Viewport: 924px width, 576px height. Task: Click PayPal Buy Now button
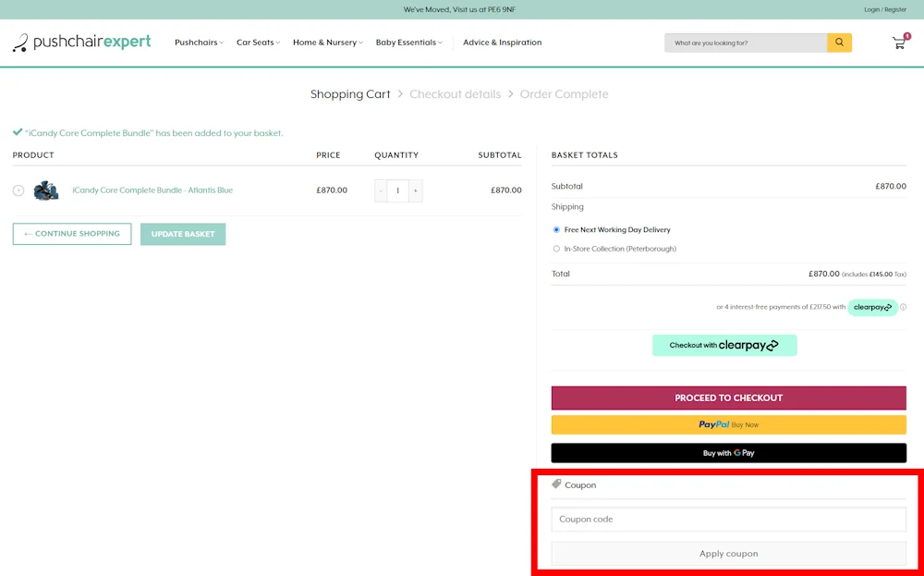(728, 424)
